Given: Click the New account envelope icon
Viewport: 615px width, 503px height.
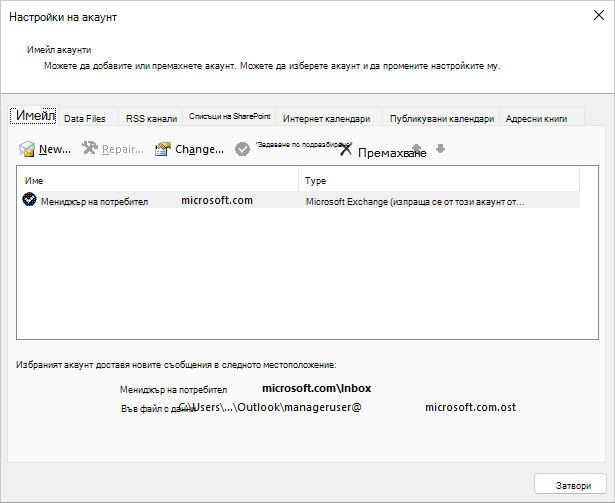Looking at the screenshot, I should click(x=27, y=149).
